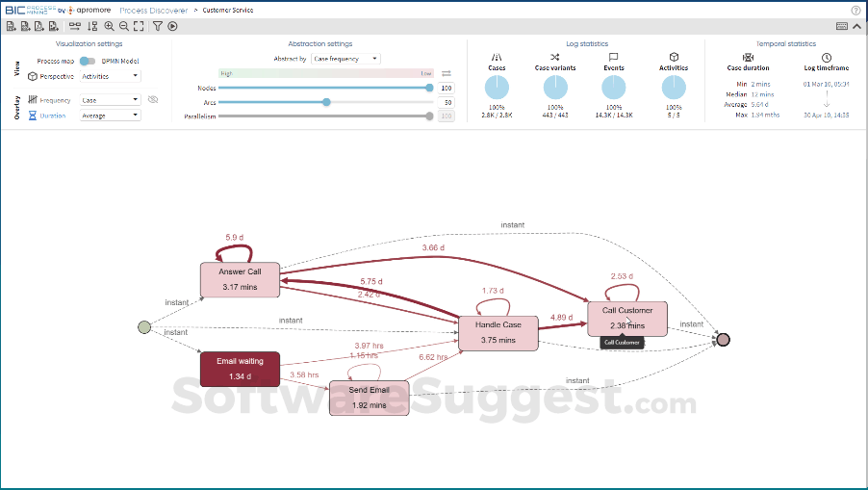Click the Process Discoverer breadcrumb
868x490 pixels.
pyautogui.click(x=153, y=10)
